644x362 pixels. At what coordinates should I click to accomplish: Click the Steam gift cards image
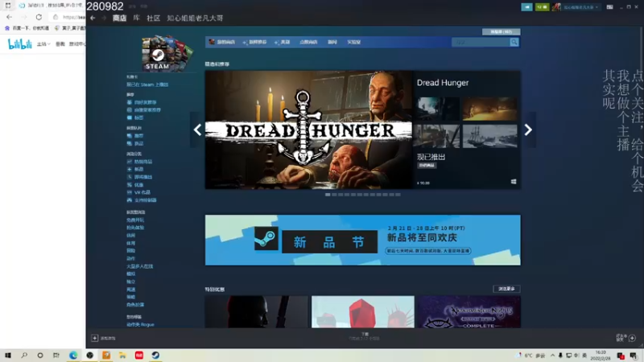pyautogui.click(x=167, y=53)
